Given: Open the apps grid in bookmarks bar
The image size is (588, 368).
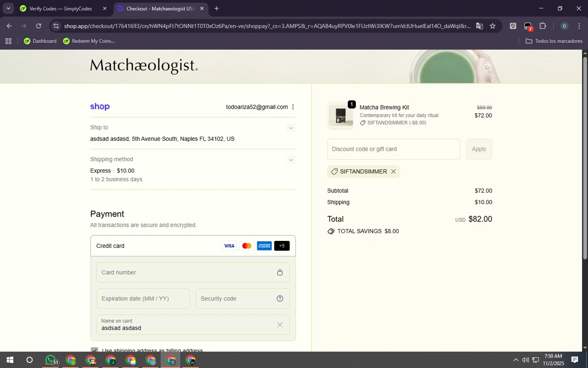Looking at the screenshot, I should tap(8, 41).
